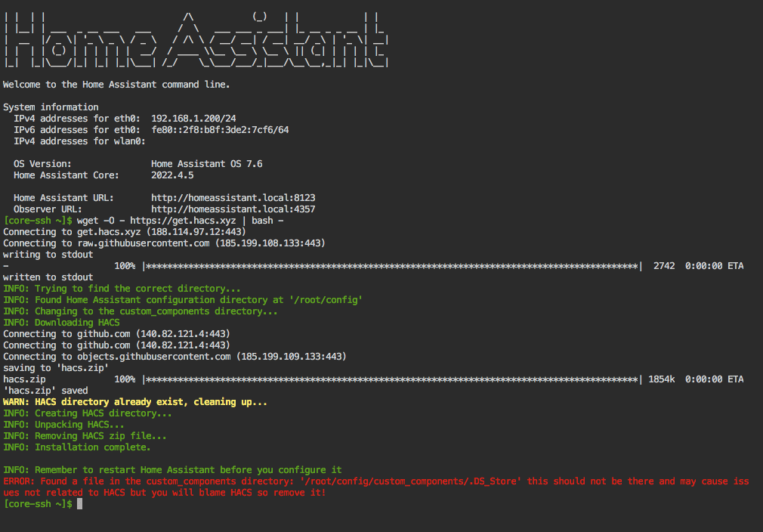Click the stdout download progress bar
This screenshot has height=532, width=763.
click(391, 266)
